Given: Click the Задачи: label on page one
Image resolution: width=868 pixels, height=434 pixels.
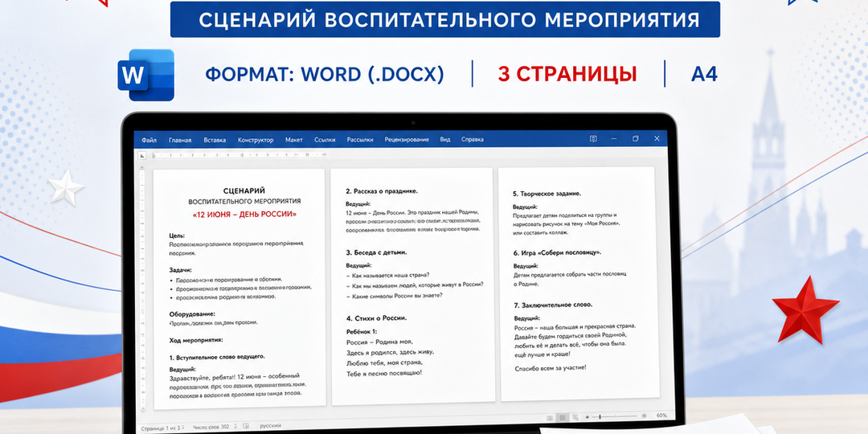Looking at the screenshot, I should click(x=181, y=270).
